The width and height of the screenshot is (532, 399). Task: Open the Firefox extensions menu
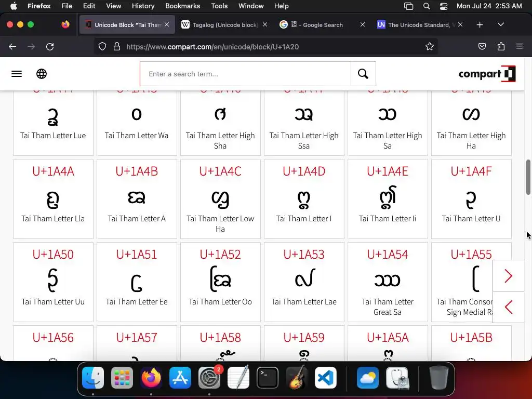[501, 46]
